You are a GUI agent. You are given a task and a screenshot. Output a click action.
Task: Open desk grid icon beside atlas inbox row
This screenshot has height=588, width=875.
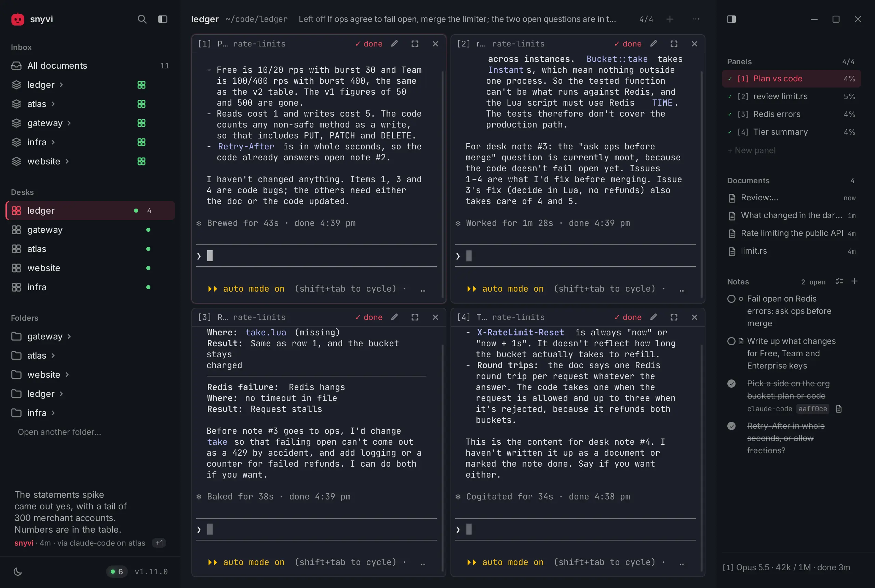coord(142,104)
